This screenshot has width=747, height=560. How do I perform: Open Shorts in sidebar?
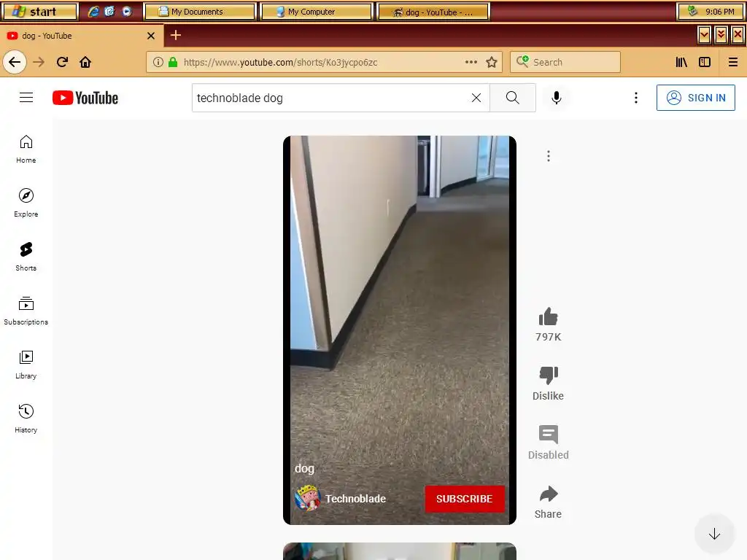26,257
